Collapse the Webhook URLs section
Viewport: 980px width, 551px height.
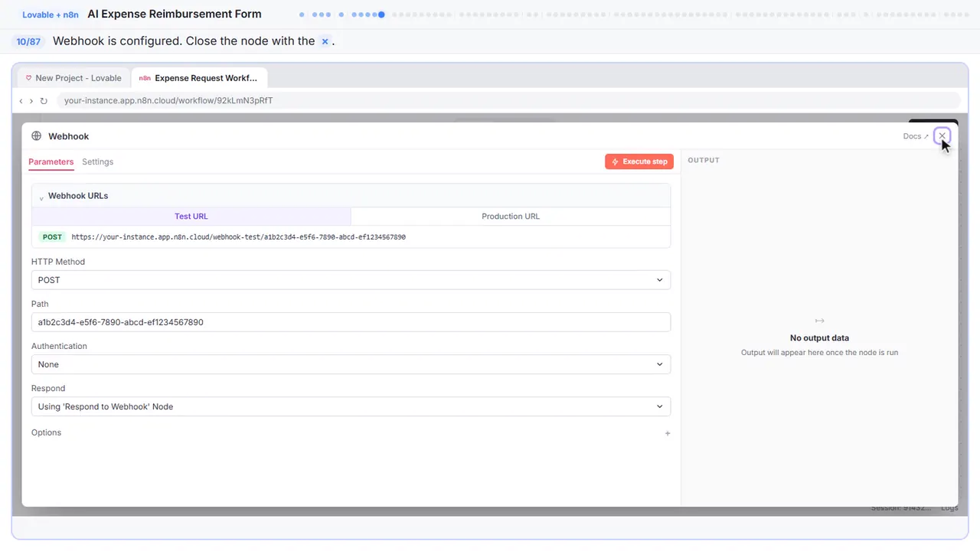tap(41, 197)
